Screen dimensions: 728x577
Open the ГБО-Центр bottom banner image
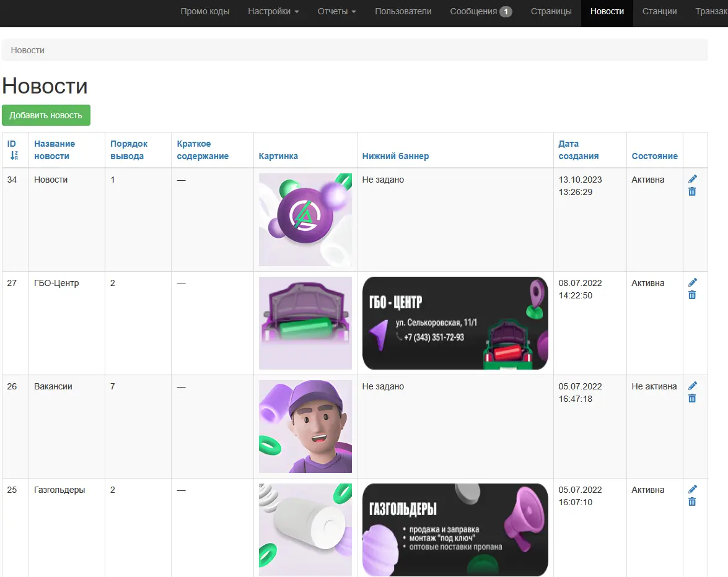click(455, 323)
